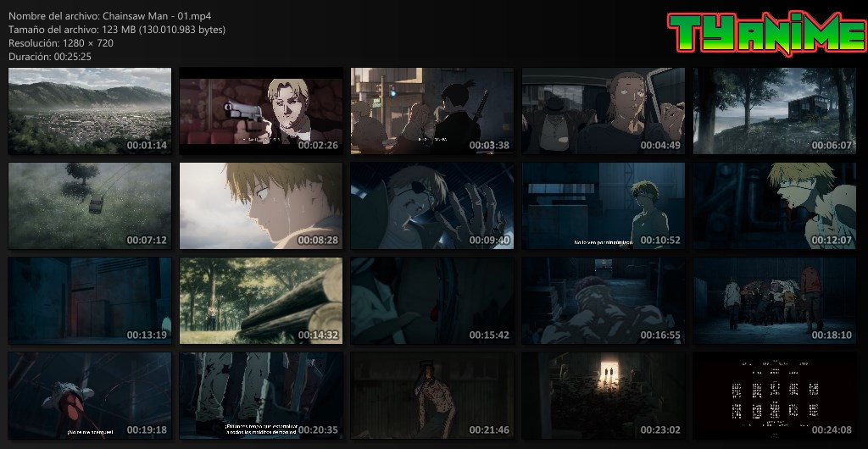Open the car interior thumbnail at 00:04:49
The image size is (868, 449).
[604, 111]
